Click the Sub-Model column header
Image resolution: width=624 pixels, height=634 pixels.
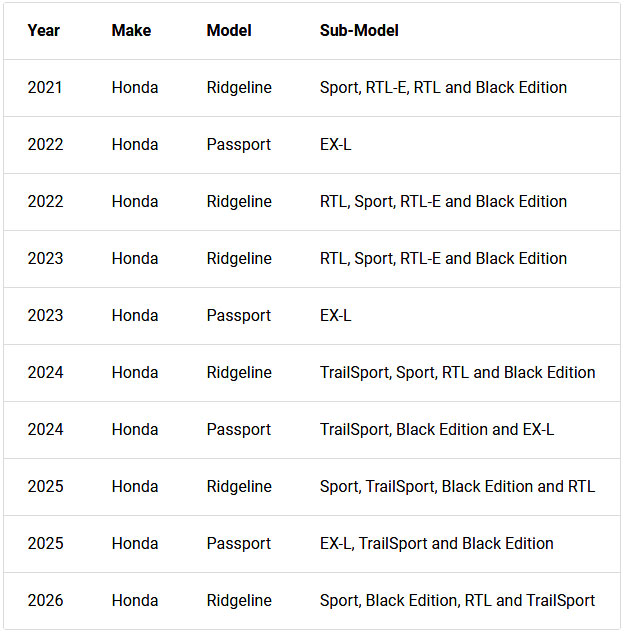(x=359, y=31)
